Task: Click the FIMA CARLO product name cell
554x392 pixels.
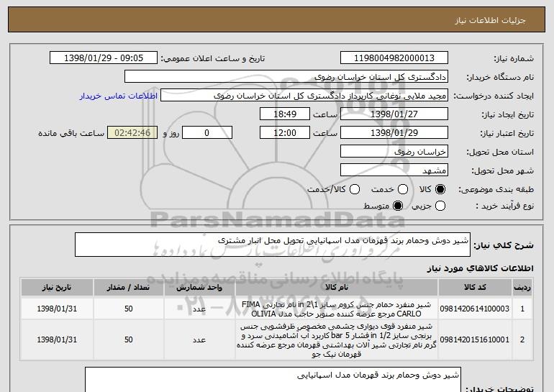Action: pyautogui.click(x=337, y=309)
